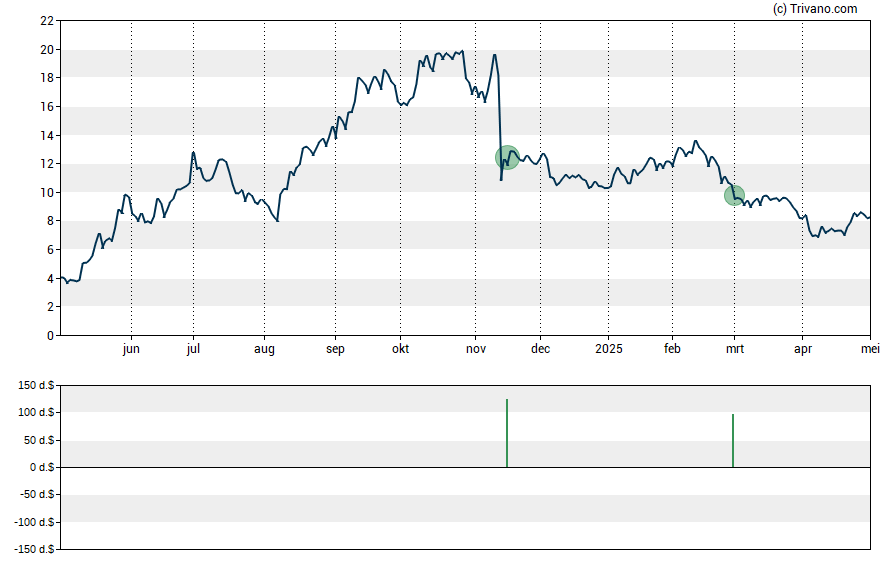The image size is (888, 565).
Task: Click the 'aug' x-axis label
Action: point(264,349)
